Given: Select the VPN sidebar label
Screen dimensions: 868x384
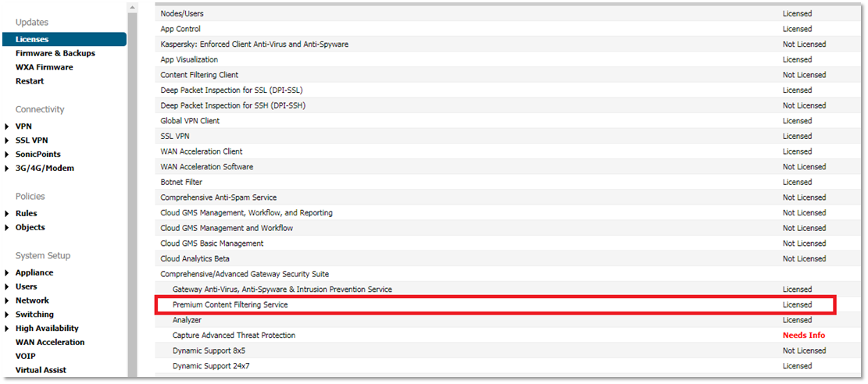Looking at the screenshot, I should pyautogui.click(x=23, y=126).
